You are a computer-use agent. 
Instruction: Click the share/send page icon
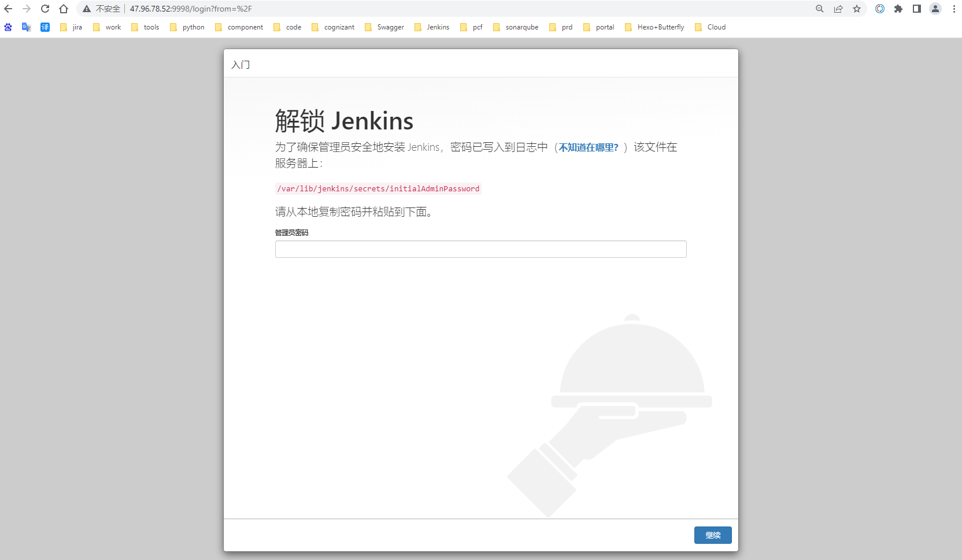tap(838, 9)
